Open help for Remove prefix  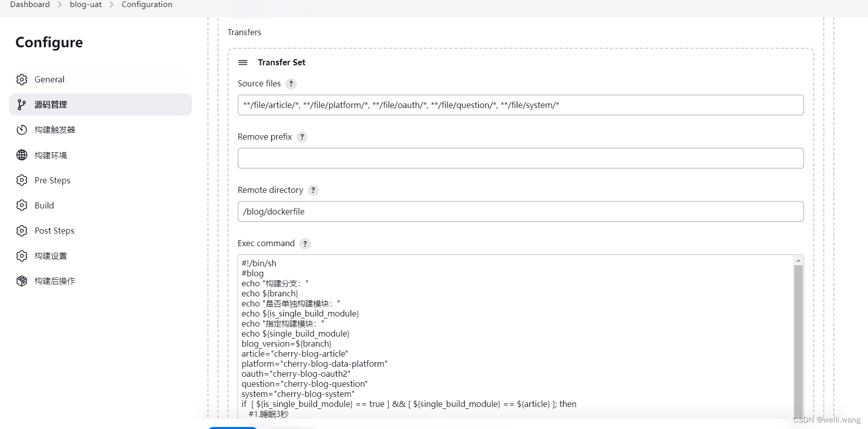pyautogui.click(x=302, y=137)
